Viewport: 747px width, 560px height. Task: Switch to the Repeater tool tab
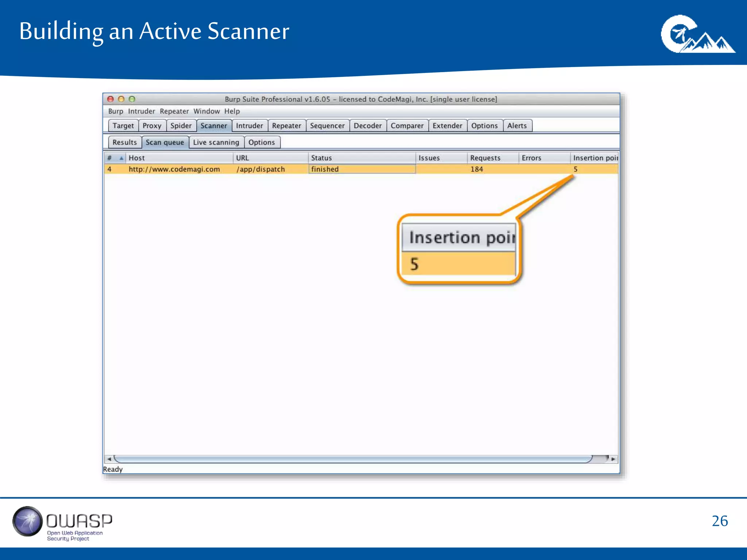(287, 126)
